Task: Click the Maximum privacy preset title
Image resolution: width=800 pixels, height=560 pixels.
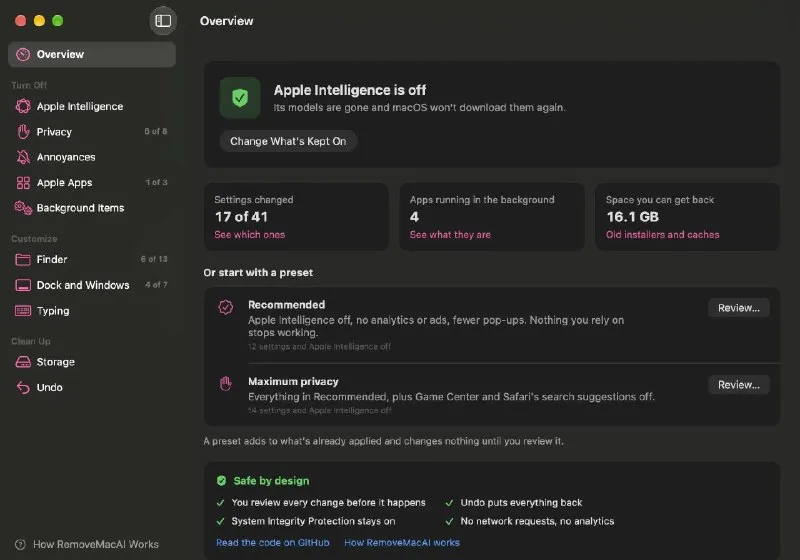Action: 293,381
